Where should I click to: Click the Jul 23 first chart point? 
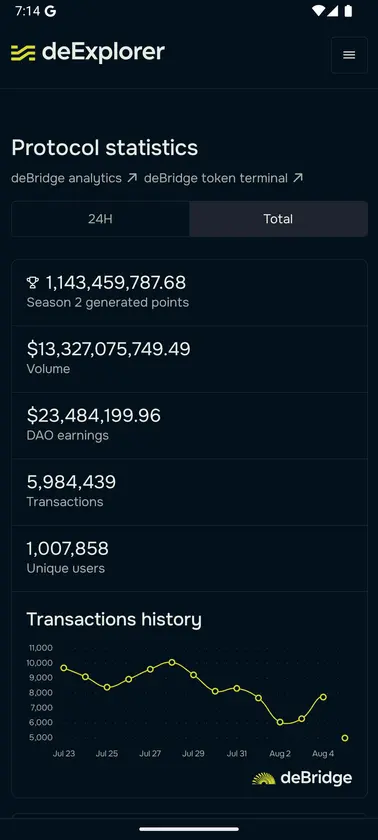(x=64, y=668)
